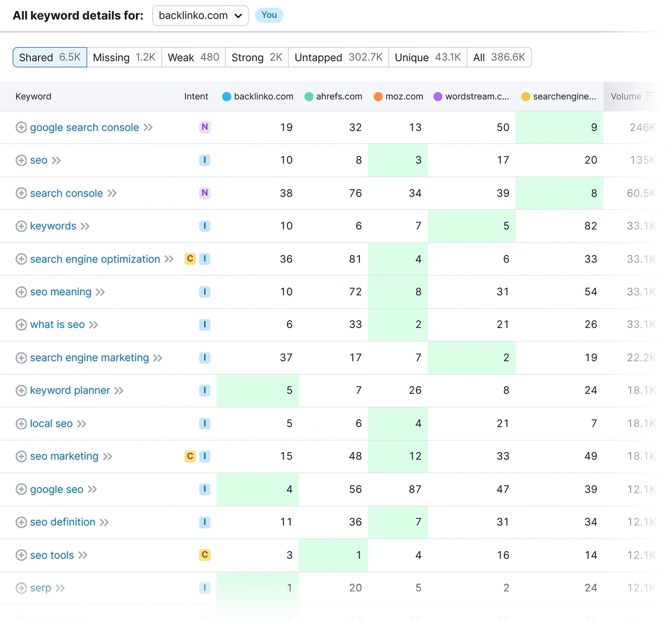Add search console keyword with plus icon
Screen dimensions: 672x624
21,193
